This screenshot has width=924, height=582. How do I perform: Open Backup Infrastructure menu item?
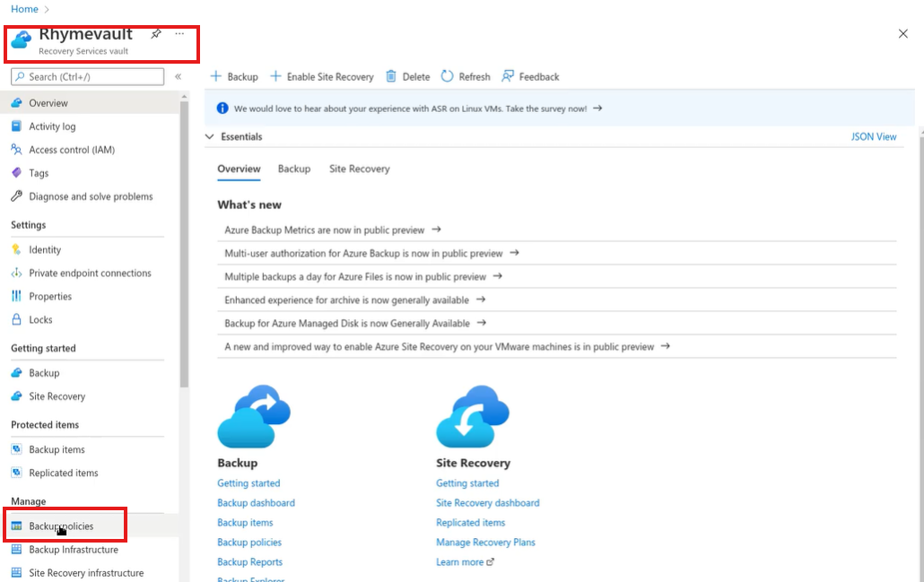click(74, 549)
